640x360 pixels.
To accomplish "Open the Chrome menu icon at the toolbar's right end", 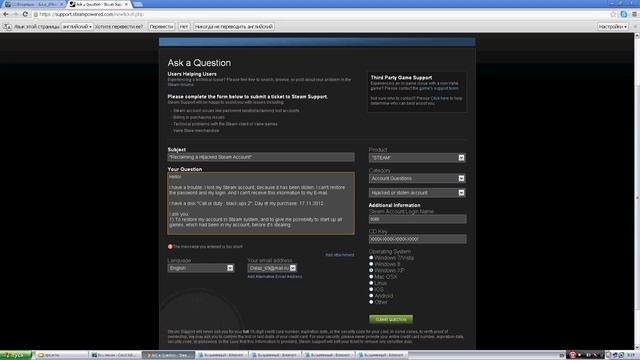I will (634, 14).
